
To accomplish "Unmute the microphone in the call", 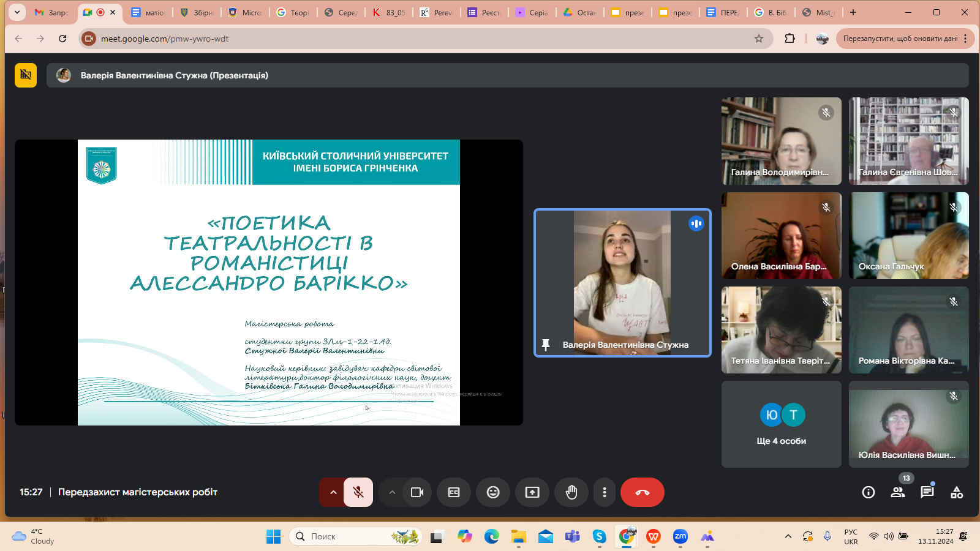I will tap(358, 492).
